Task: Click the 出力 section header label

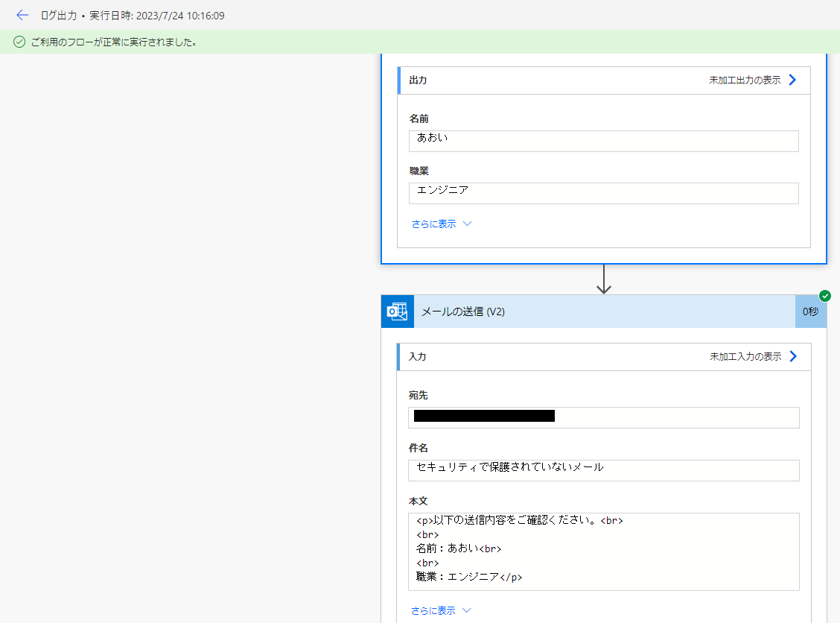Action: [418, 80]
